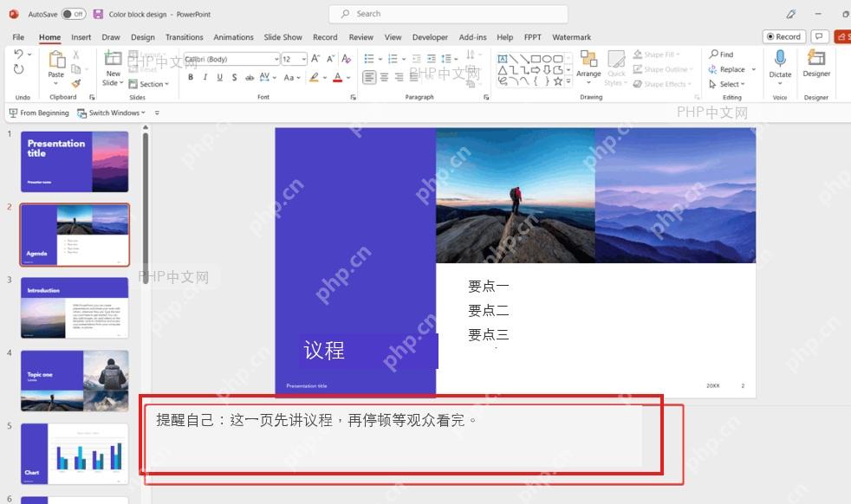The height and width of the screenshot is (504, 851).
Task: Expand the Section dropdown
Action: click(149, 84)
